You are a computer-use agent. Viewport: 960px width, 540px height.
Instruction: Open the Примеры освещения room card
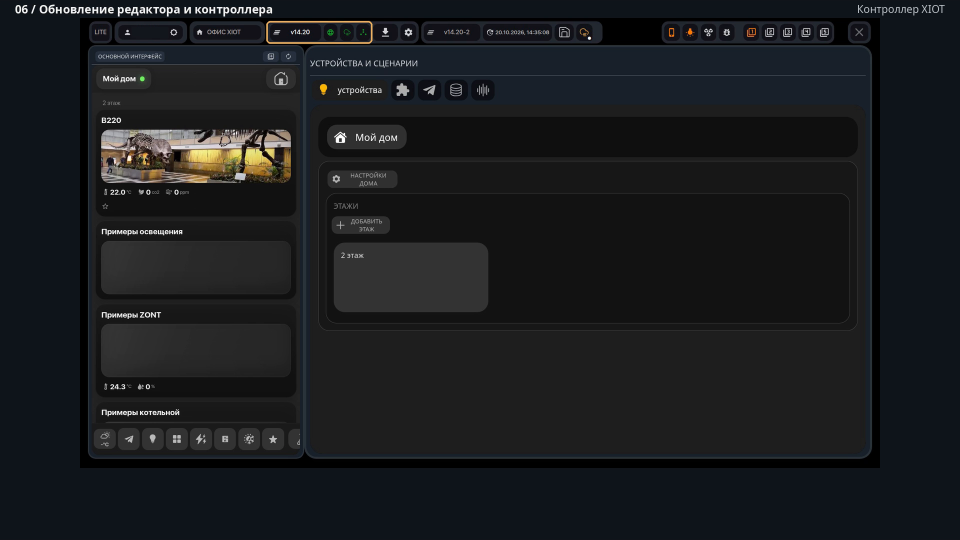point(196,260)
